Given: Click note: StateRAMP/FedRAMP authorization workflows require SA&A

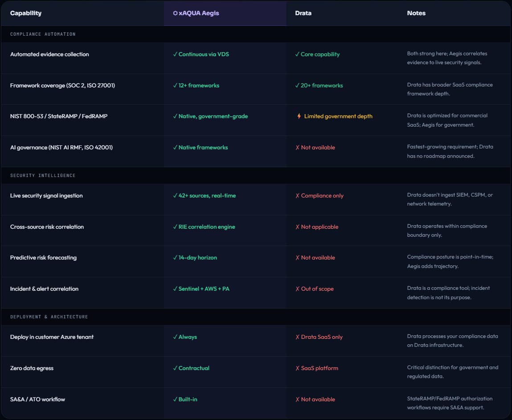Looking at the screenshot, I should (450, 403).
